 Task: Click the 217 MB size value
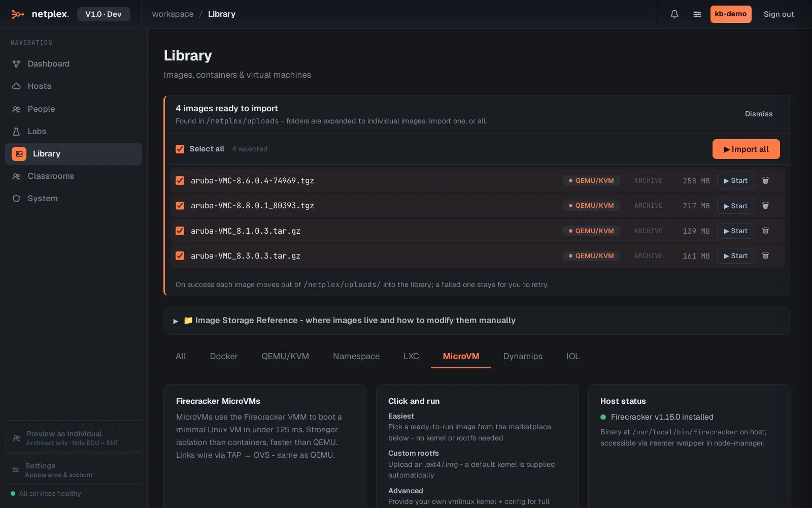tap(696, 206)
